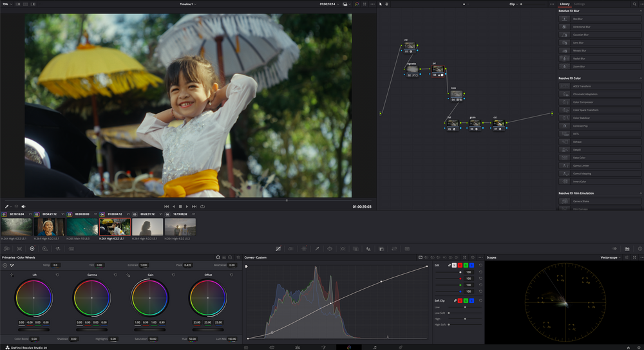Image resolution: width=644 pixels, height=350 pixels.
Task: Select the Dehaze effect
Action: pyautogui.click(x=600, y=142)
